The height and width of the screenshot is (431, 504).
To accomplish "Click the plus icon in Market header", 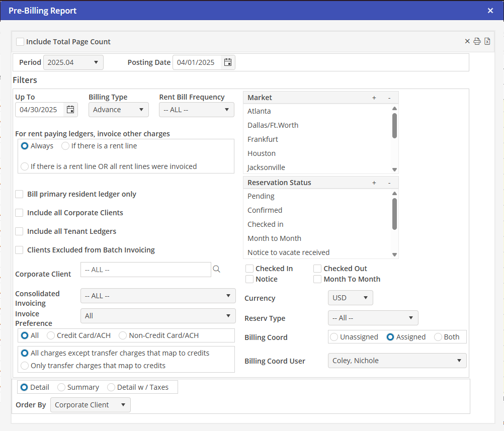I will pyautogui.click(x=374, y=98).
